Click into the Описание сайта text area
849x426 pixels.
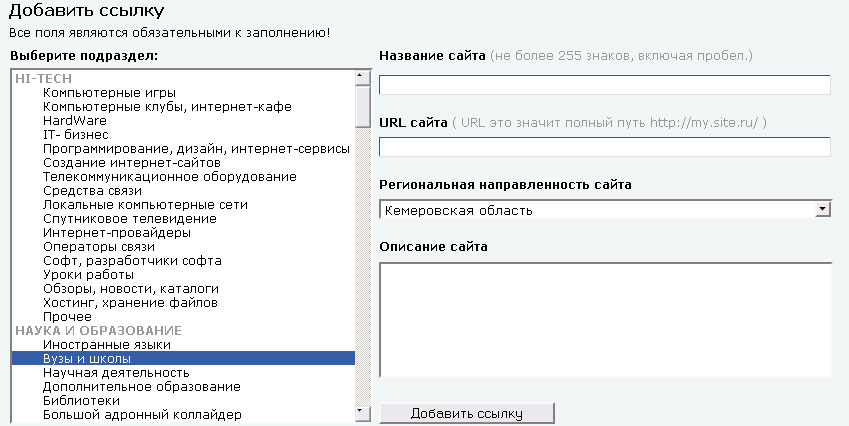coord(605,319)
